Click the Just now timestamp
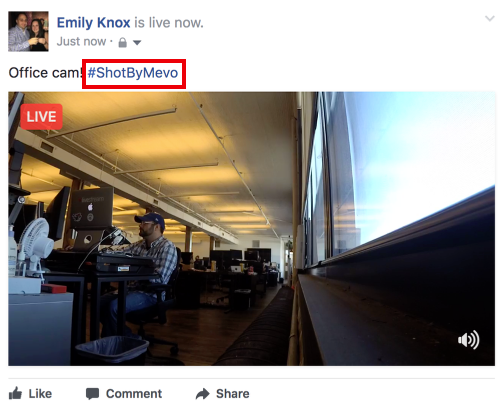 pos(81,42)
